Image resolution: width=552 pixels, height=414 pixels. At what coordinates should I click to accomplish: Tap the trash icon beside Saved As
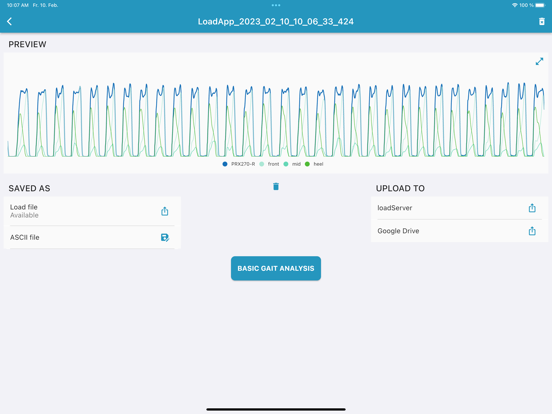click(276, 186)
